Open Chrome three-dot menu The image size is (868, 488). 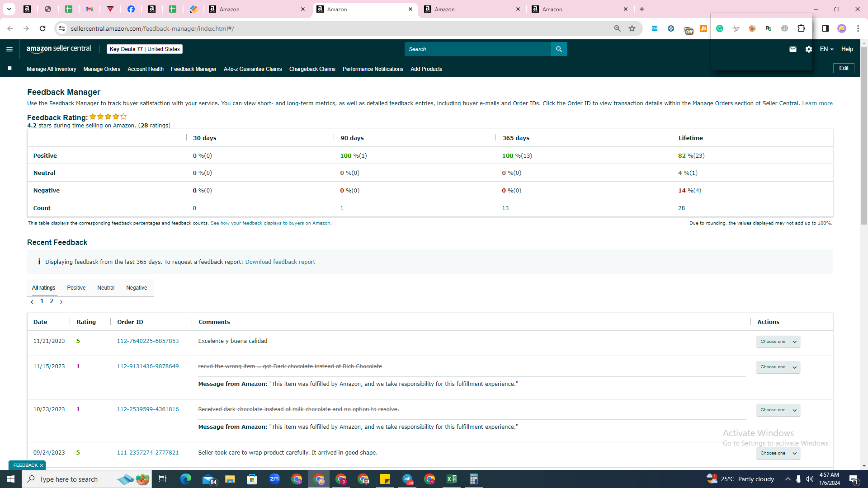click(858, 28)
